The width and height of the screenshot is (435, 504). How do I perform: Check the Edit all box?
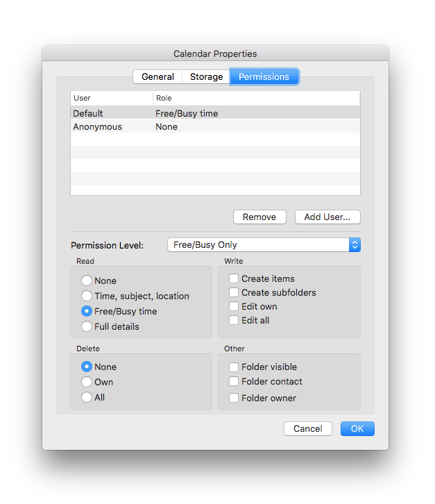[234, 320]
